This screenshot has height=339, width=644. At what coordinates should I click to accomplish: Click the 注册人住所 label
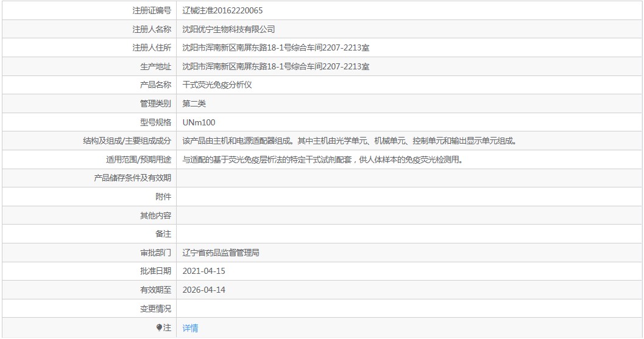click(x=152, y=47)
